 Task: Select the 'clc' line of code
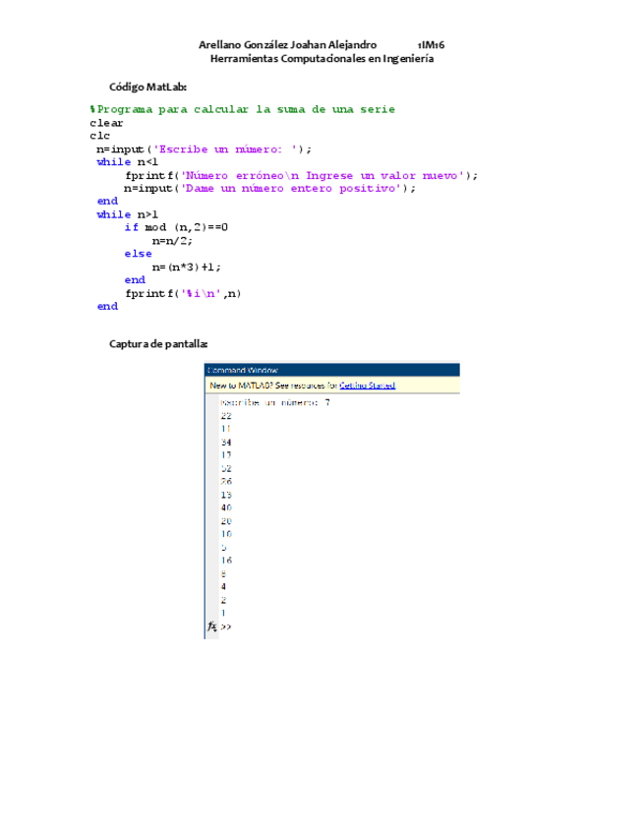(x=99, y=136)
